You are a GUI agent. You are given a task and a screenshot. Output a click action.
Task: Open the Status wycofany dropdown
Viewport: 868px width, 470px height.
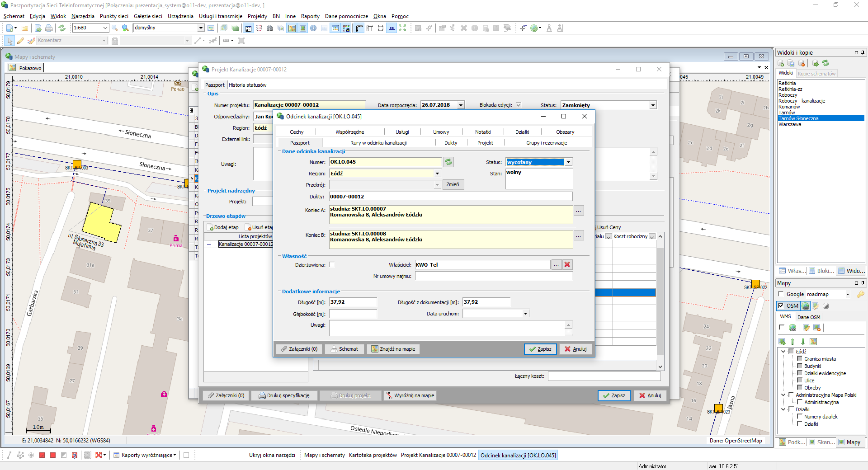pos(569,162)
